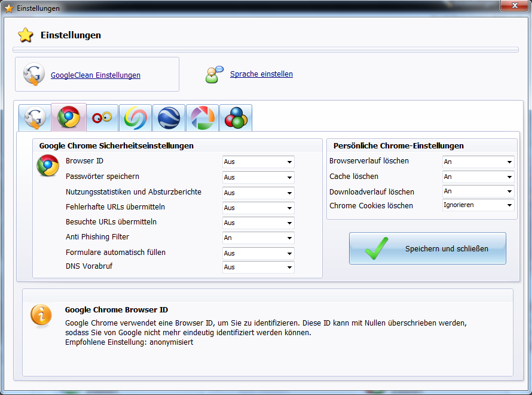Click the orange info icon in description panel
Image resolution: width=532 pixels, height=395 pixels.
pos(41,315)
